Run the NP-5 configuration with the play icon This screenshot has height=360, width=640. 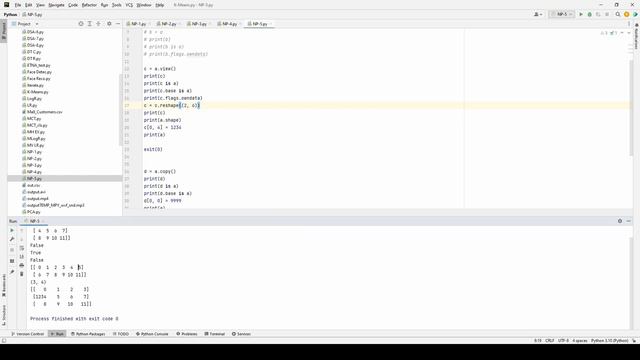coord(581,14)
